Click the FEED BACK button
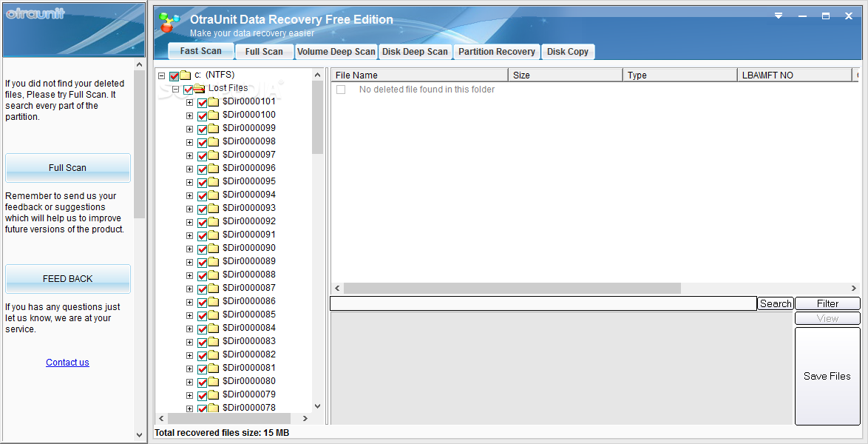The width and height of the screenshot is (868, 444). tap(67, 279)
